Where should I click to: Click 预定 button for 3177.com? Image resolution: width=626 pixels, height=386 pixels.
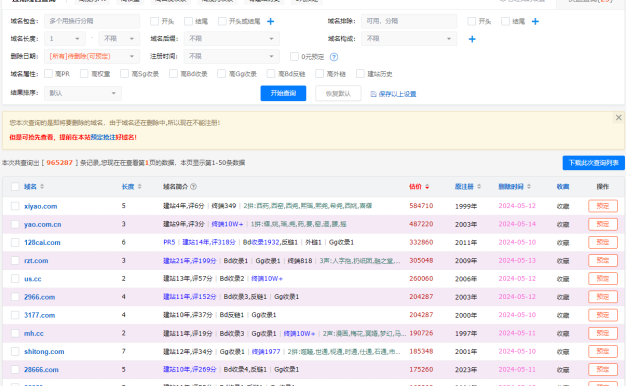pos(603,315)
